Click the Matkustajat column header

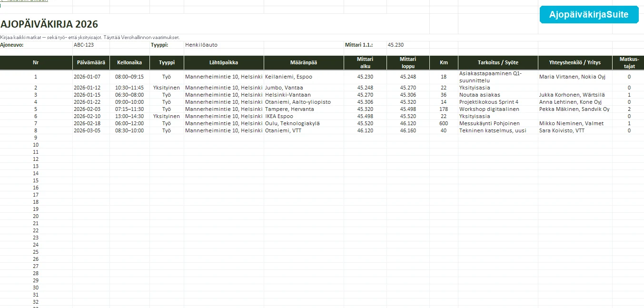[629, 62]
